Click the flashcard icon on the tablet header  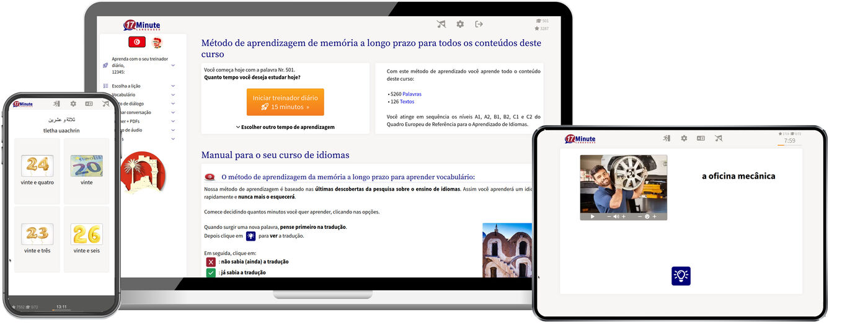pos(701,138)
